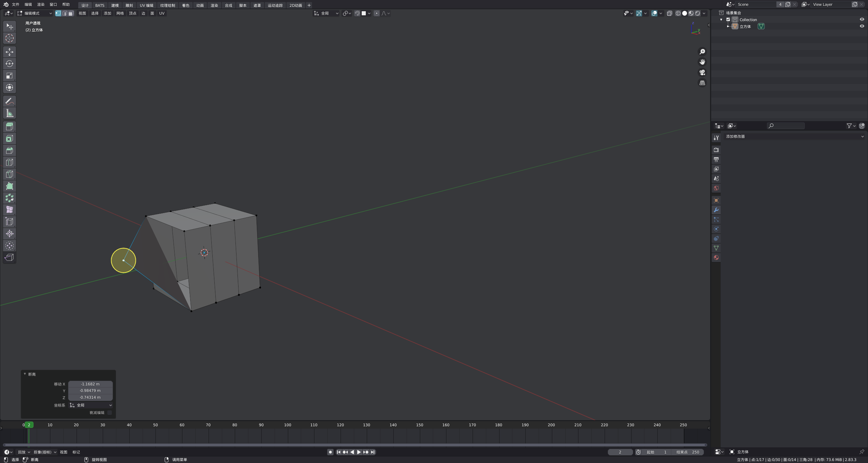Click the 移动 X value field
This screenshot has width=868, height=463.
(90, 384)
